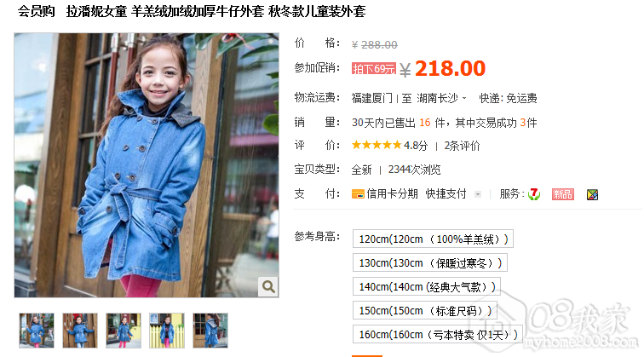Screen dimensions: 644x357
Task: Choose the 160cm 亏本特卖 size option
Action: pyautogui.click(x=438, y=334)
